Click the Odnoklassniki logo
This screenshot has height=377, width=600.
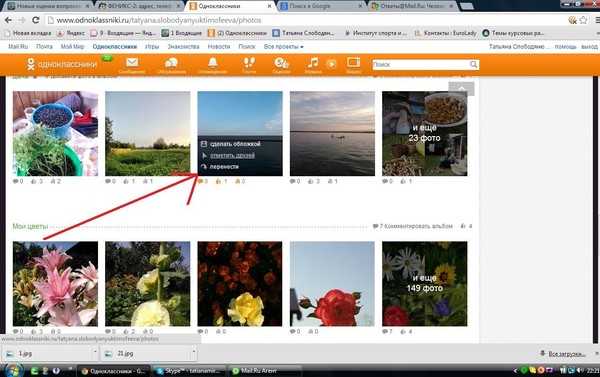coord(61,64)
